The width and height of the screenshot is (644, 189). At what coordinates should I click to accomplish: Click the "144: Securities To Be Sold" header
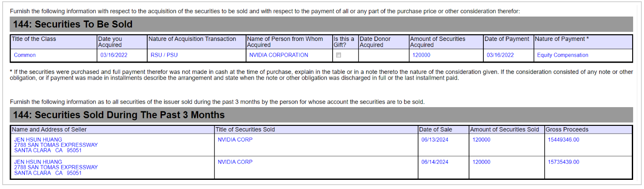pyautogui.click(x=73, y=24)
